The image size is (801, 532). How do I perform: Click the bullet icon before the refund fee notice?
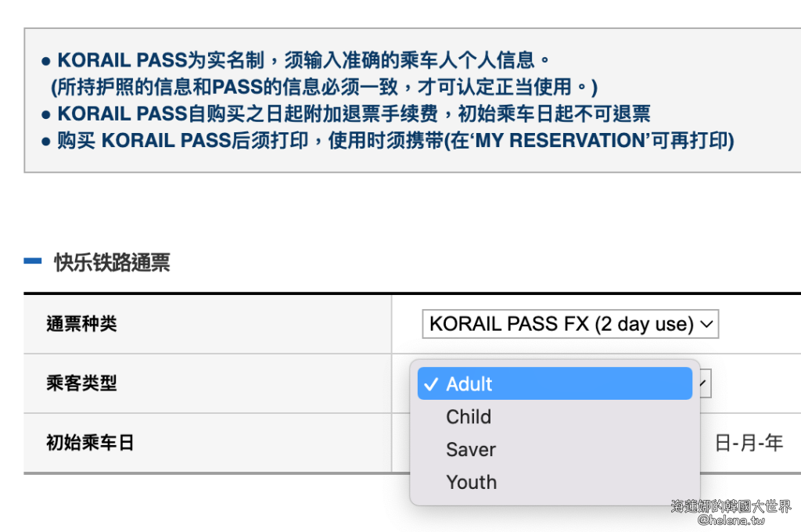tap(46, 114)
